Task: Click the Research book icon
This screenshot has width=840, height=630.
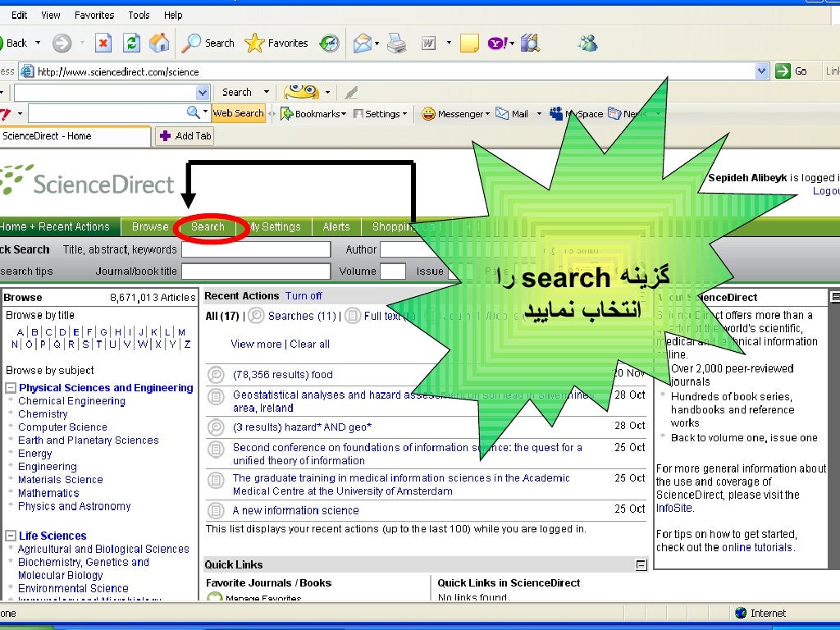Action: point(530,43)
